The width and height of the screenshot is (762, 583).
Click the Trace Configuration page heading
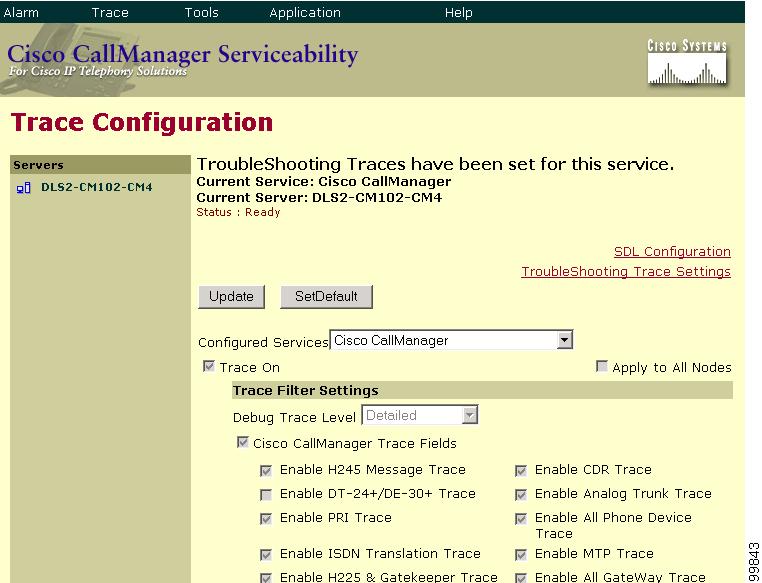(141, 122)
